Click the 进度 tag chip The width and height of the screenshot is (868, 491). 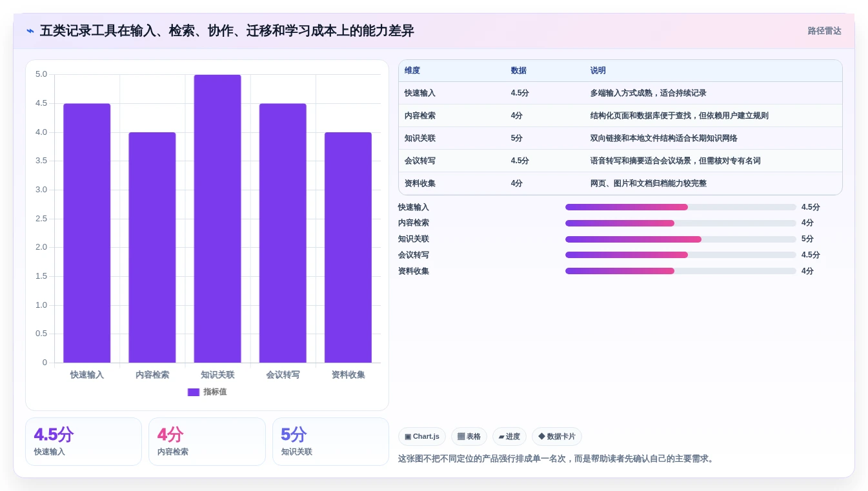[x=509, y=437]
